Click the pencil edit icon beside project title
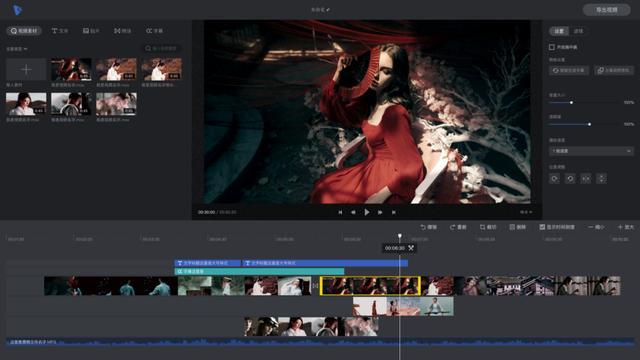The height and width of the screenshot is (360, 640). click(x=328, y=9)
